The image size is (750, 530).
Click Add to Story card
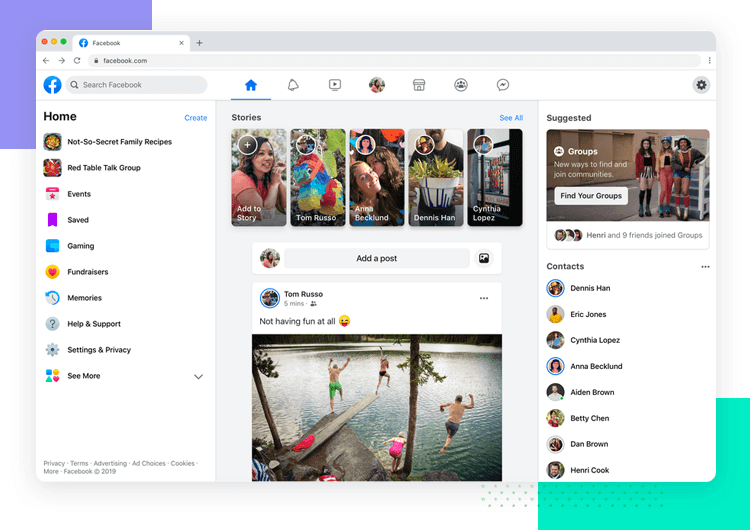click(x=259, y=177)
